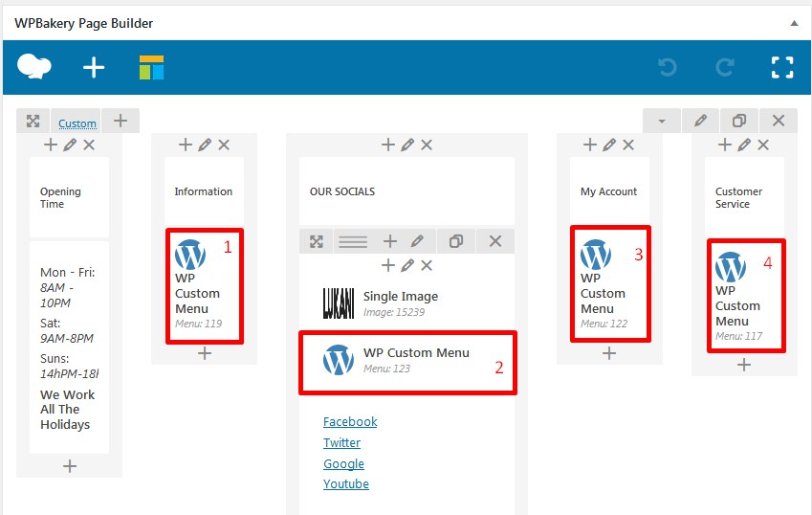Append element below Information column menu

(x=205, y=353)
